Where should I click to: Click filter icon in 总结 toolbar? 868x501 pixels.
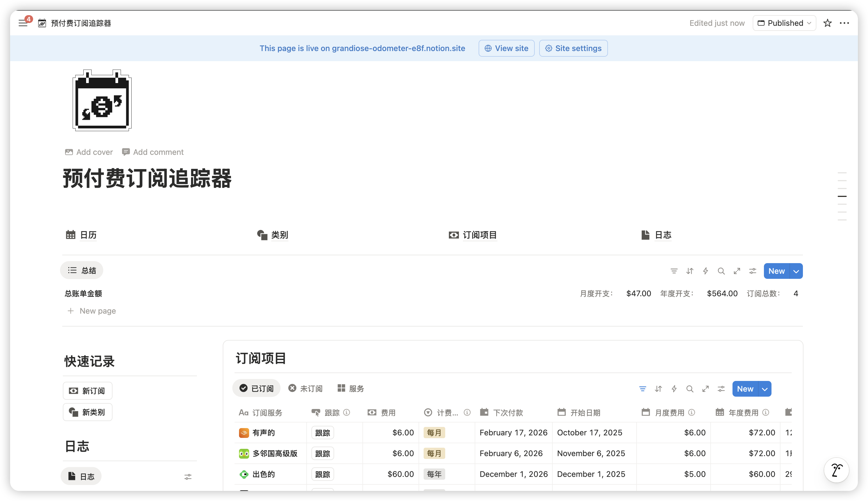coord(674,271)
